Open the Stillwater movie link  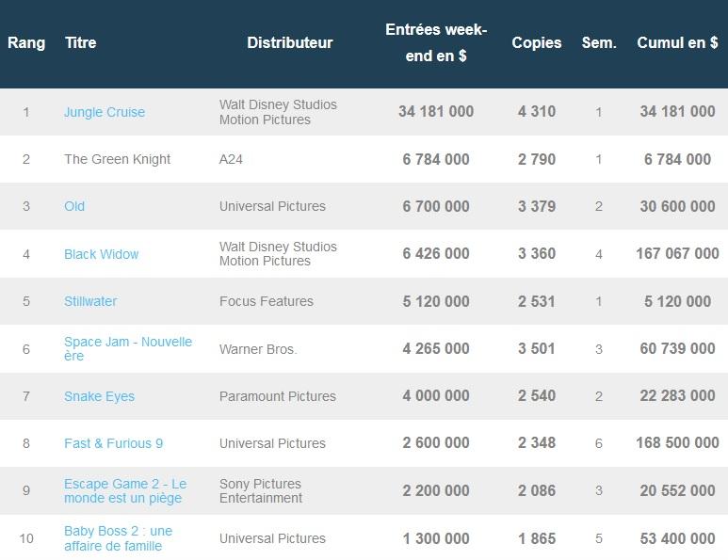(x=90, y=301)
